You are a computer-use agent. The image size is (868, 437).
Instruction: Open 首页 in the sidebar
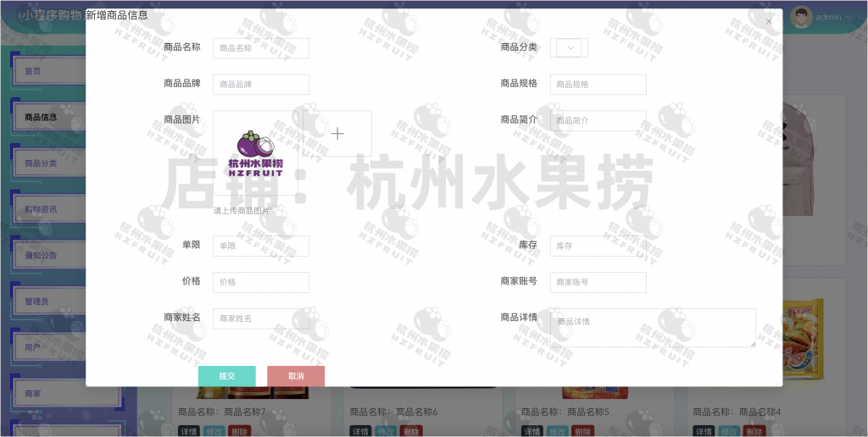pos(50,71)
